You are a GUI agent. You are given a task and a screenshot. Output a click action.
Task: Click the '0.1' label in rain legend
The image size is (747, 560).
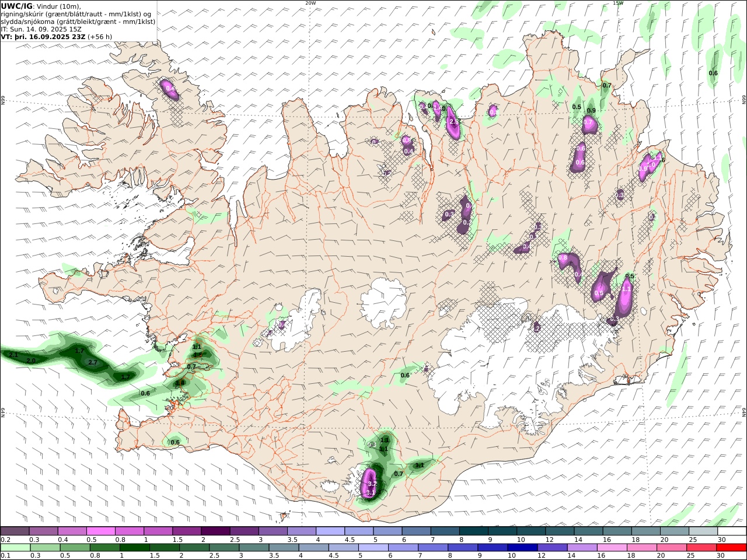[5, 556]
